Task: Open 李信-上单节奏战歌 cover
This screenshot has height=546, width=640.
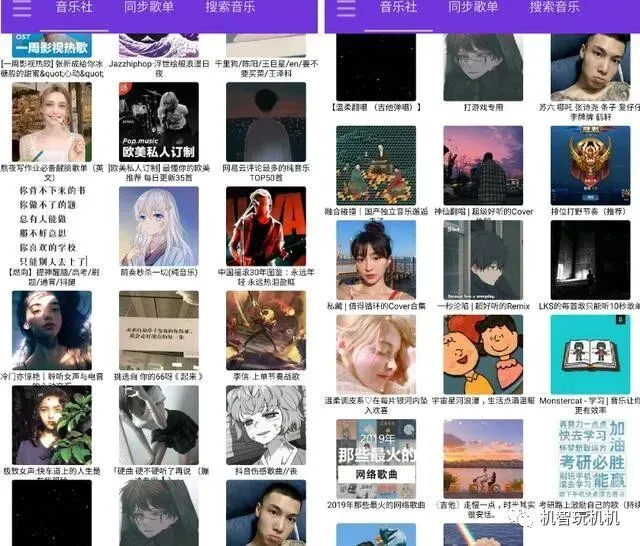Action: coord(266,331)
